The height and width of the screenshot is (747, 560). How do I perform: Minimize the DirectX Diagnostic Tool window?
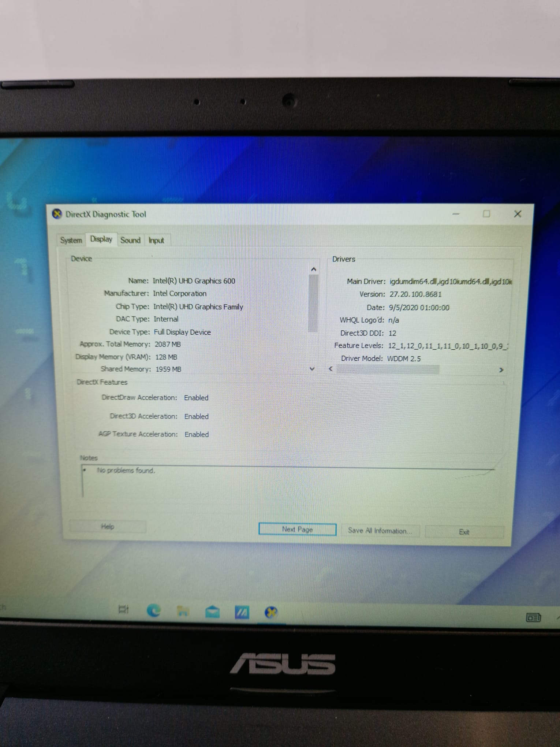456,214
